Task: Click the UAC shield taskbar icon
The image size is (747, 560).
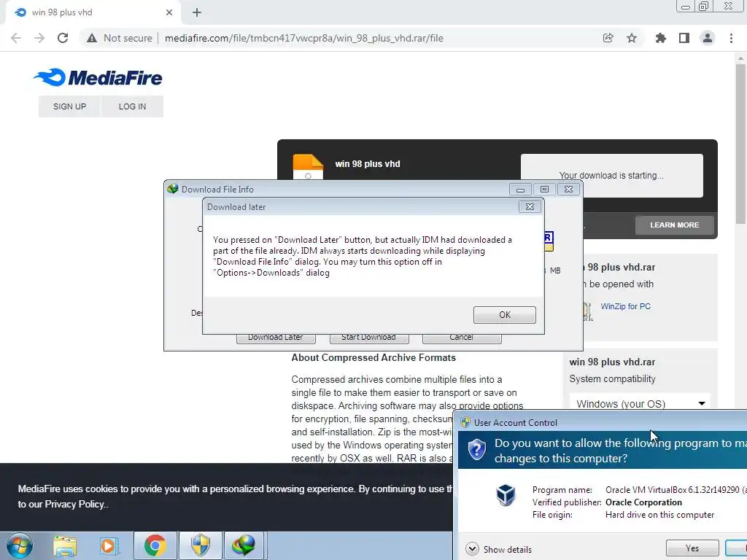Action: tap(200, 545)
